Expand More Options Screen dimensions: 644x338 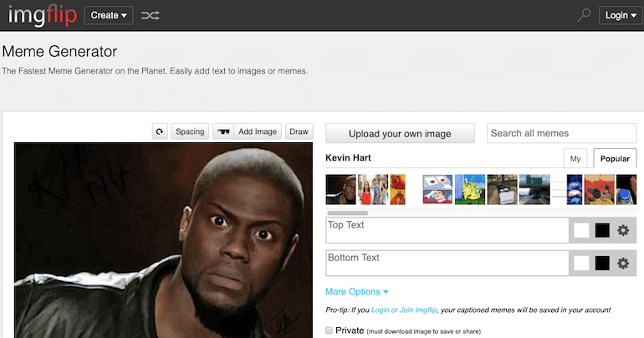click(356, 292)
